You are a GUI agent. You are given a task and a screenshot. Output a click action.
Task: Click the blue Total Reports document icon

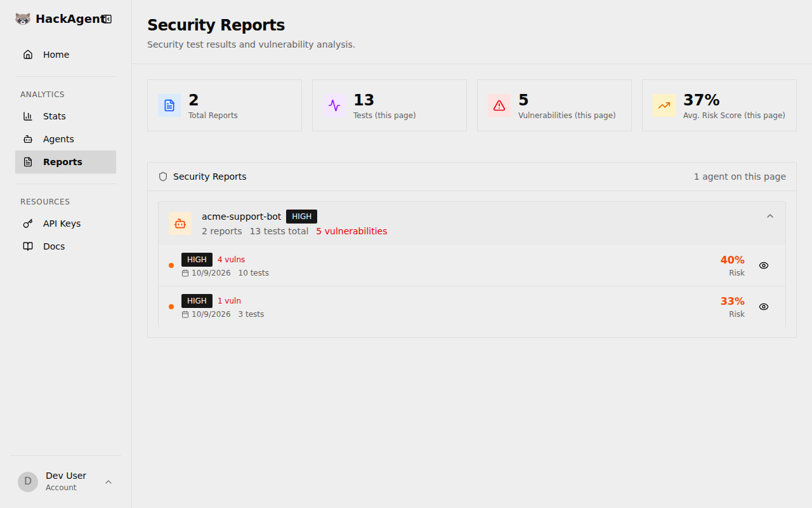pyautogui.click(x=169, y=105)
